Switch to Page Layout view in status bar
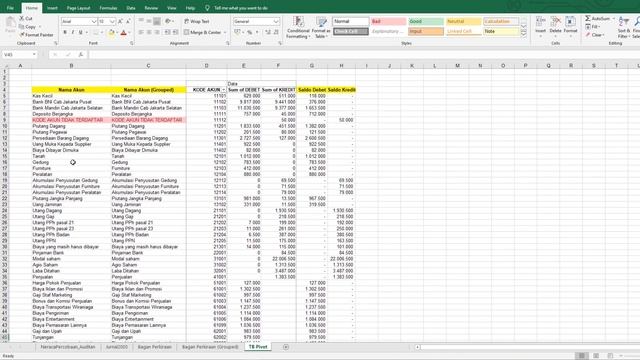Viewport: 640px width, 360px height. tap(596, 356)
